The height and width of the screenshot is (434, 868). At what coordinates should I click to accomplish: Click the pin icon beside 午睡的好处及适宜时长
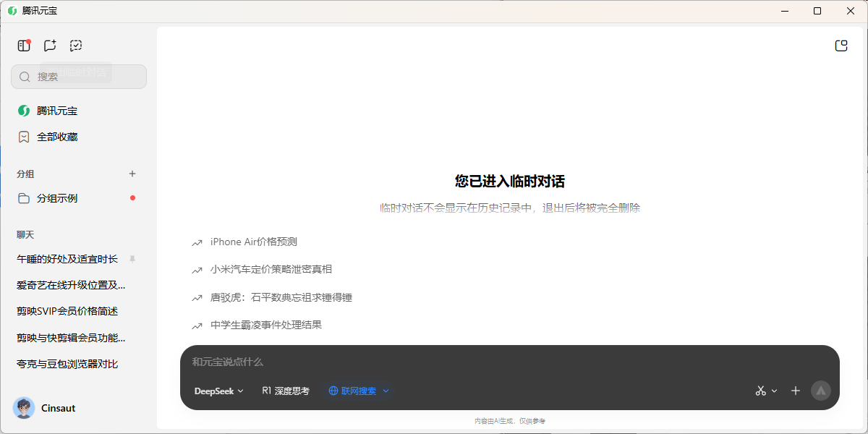132,259
